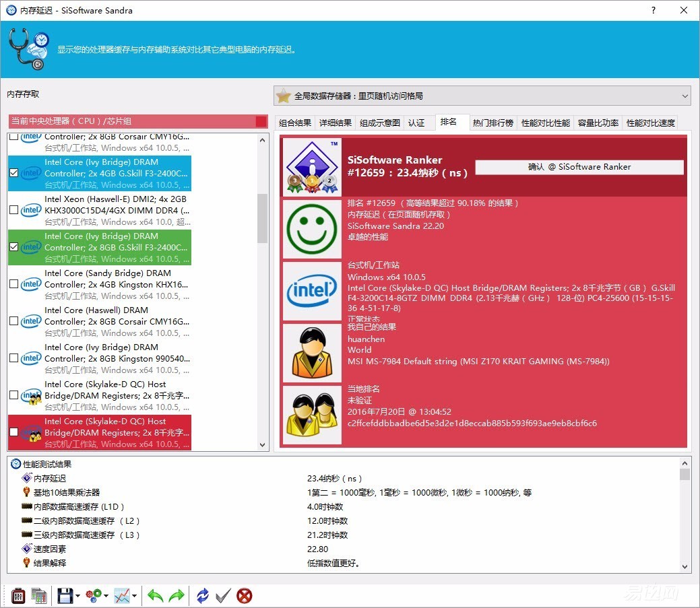The height and width of the screenshot is (608, 700).
Task: Click the floppy disk save icon
Action: point(65,595)
